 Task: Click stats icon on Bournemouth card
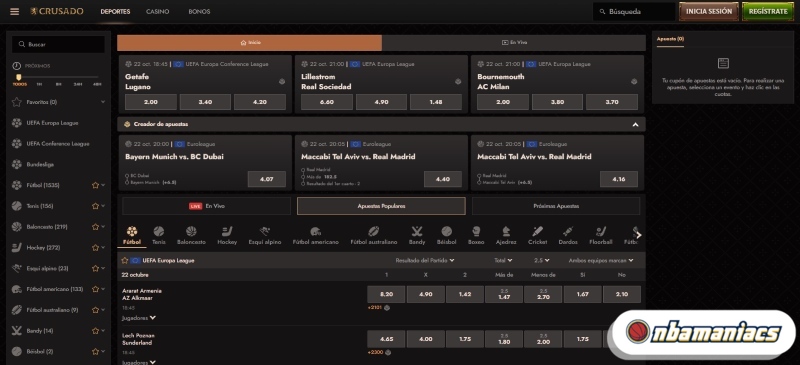click(634, 82)
